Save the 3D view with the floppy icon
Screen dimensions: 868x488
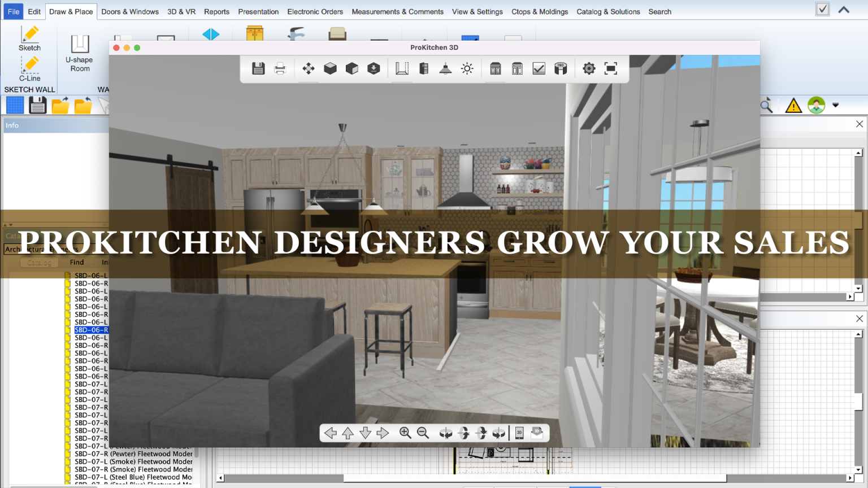pos(258,68)
